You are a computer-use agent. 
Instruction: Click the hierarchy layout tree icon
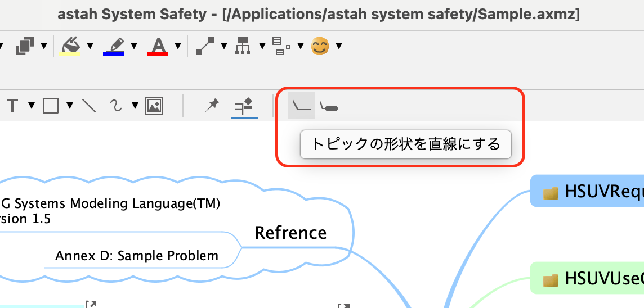coord(243,46)
